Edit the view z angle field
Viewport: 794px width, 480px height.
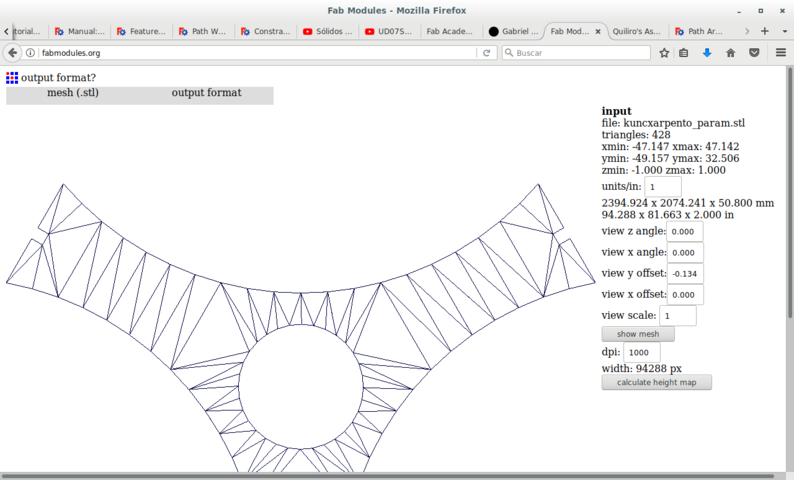[x=685, y=231]
